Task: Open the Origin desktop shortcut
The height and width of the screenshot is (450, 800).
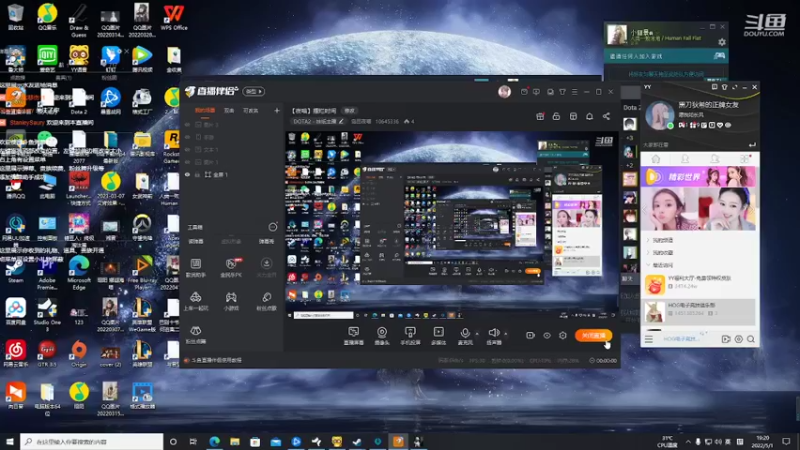Action: (79, 353)
